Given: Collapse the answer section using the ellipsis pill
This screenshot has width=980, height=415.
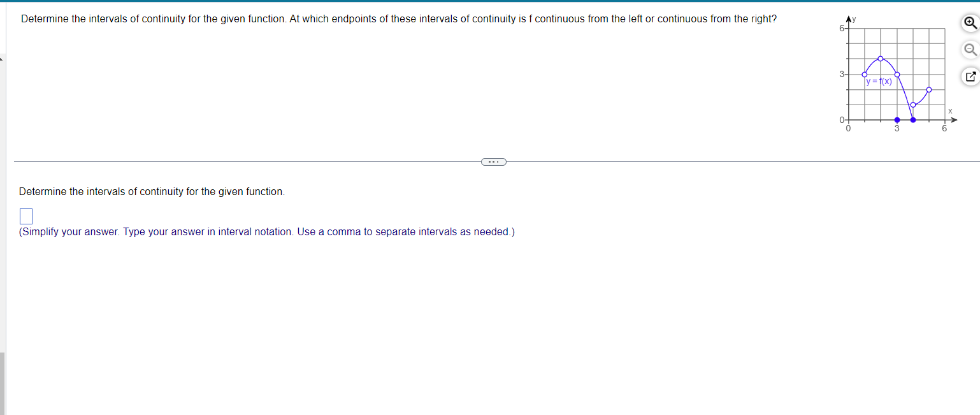Looking at the screenshot, I should [x=493, y=162].
